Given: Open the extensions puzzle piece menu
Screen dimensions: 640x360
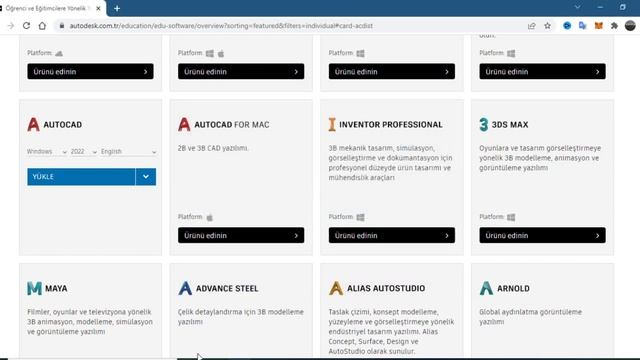Looking at the screenshot, I should (614, 26).
